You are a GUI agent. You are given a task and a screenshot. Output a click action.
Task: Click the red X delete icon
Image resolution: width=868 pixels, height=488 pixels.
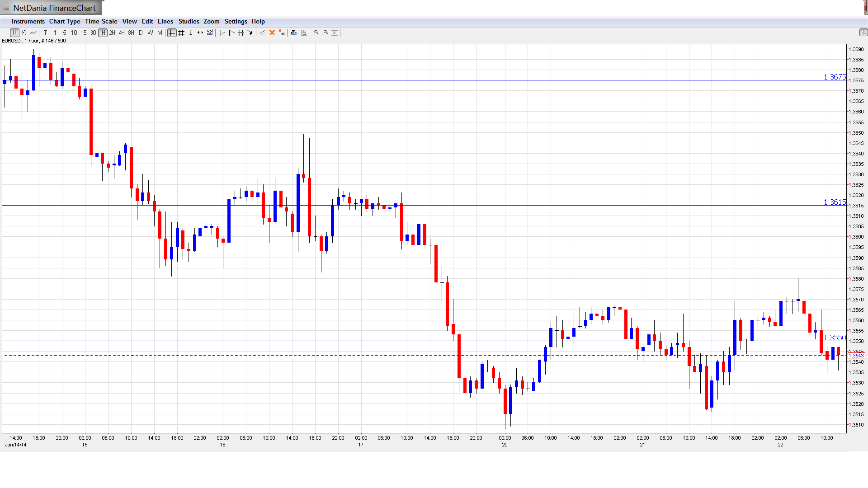click(x=272, y=33)
